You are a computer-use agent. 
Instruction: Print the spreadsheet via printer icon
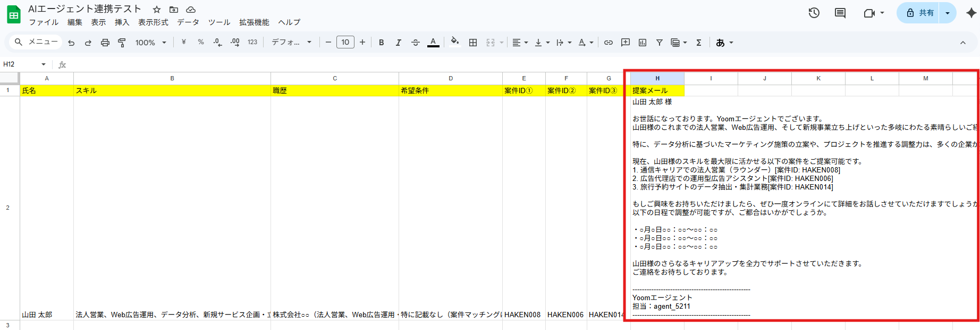(x=105, y=43)
